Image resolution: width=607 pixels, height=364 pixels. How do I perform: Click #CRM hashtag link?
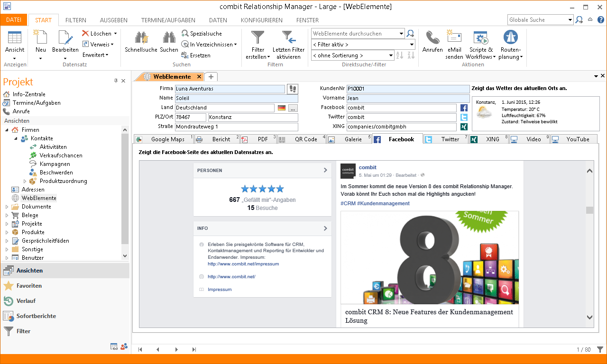pyautogui.click(x=348, y=203)
